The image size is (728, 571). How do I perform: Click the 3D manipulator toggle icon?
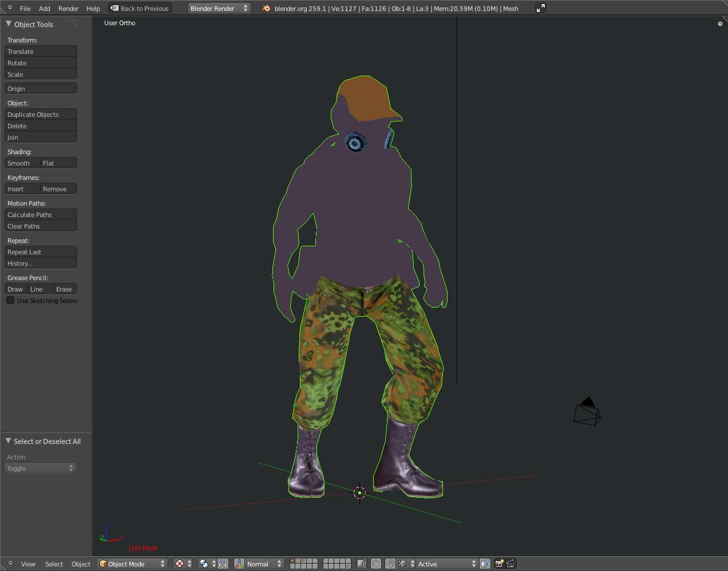coord(239,564)
